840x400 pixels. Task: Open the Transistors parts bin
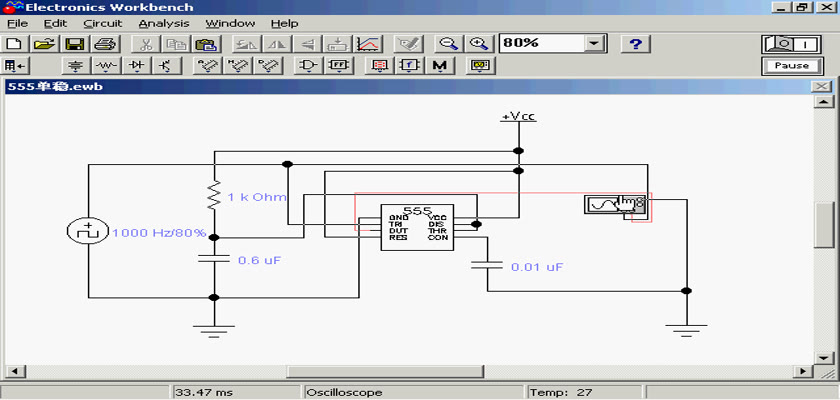(x=167, y=66)
